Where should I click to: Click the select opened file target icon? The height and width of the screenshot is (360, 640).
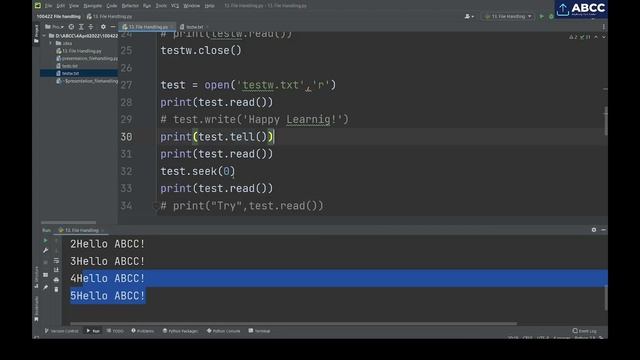pyautogui.click(x=71, y=27)
